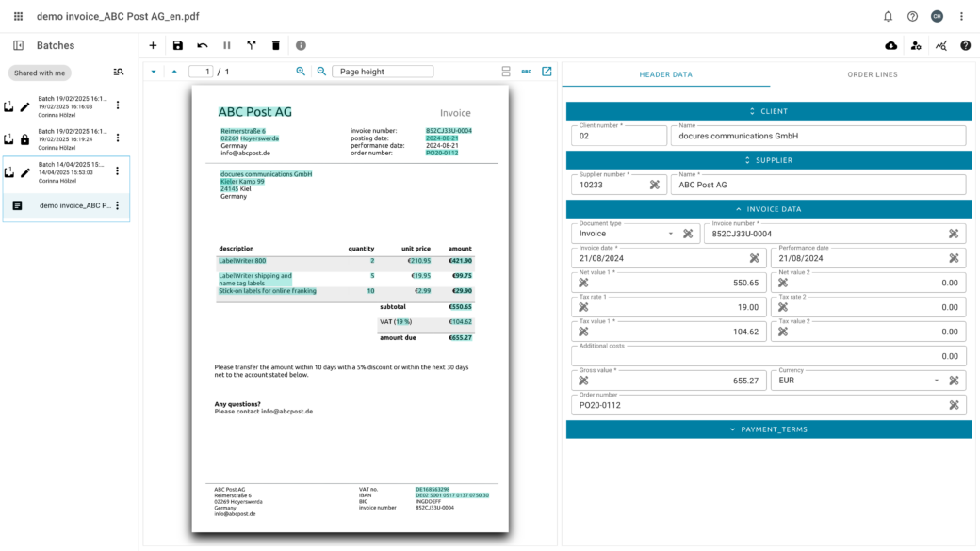
Task: Open batch search filter icon
Action: pos(118,73)
